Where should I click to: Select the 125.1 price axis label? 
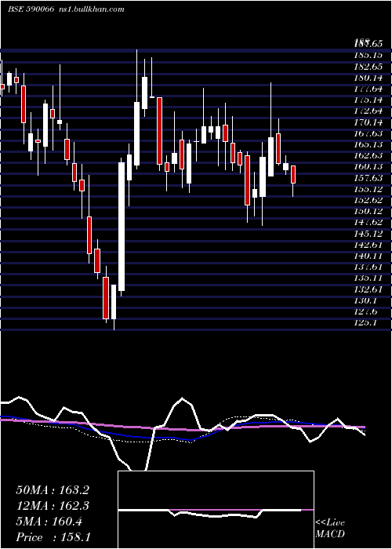pyautogui.click(x=366, y=323)
